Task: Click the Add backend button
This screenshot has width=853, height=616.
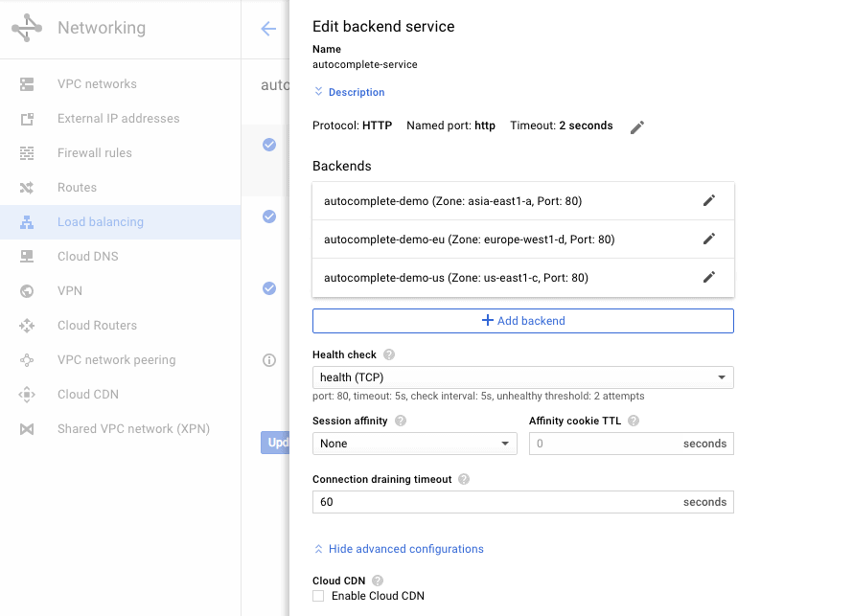Action: (523, 320)
